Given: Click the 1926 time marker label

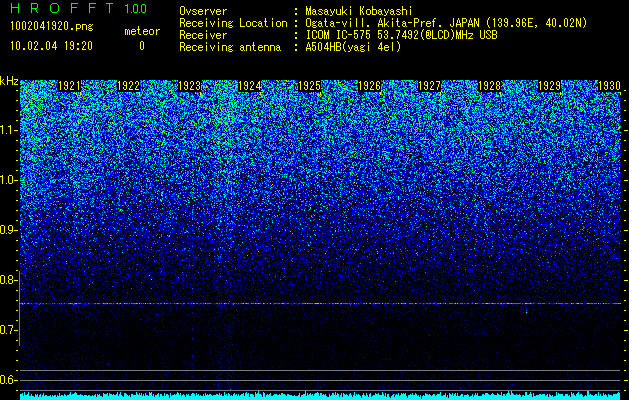Looking at the screenshot, I should click(x=369, y=86).
